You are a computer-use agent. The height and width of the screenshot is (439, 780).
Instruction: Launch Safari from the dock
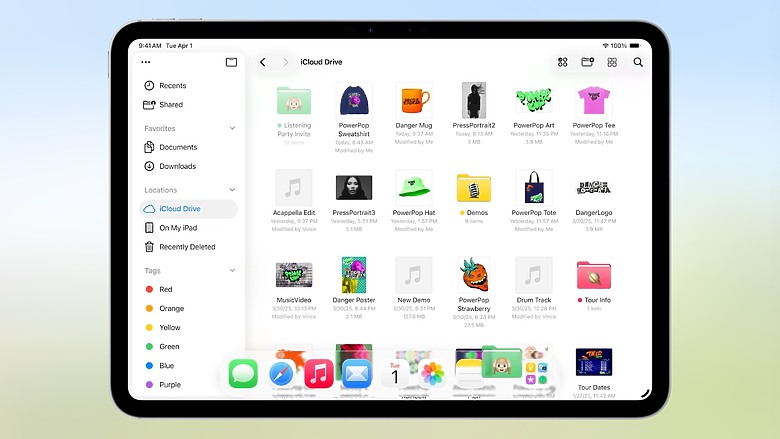(281, 374)
